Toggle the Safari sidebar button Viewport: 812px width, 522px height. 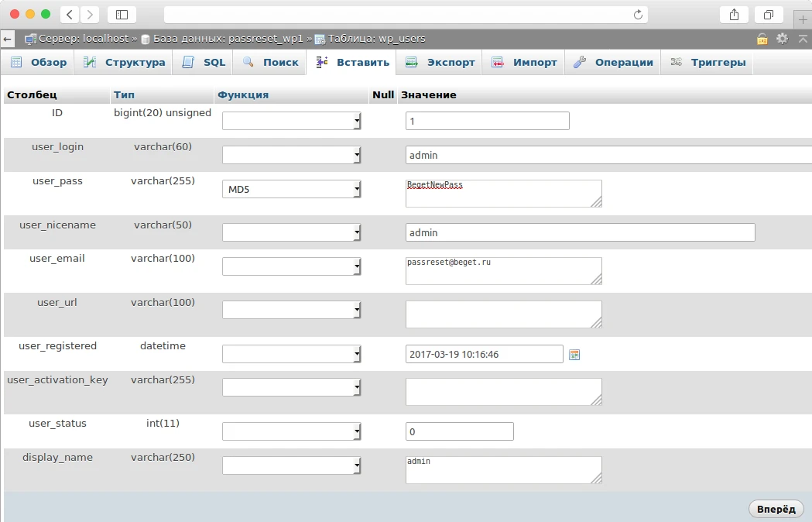tap(122, 15)
